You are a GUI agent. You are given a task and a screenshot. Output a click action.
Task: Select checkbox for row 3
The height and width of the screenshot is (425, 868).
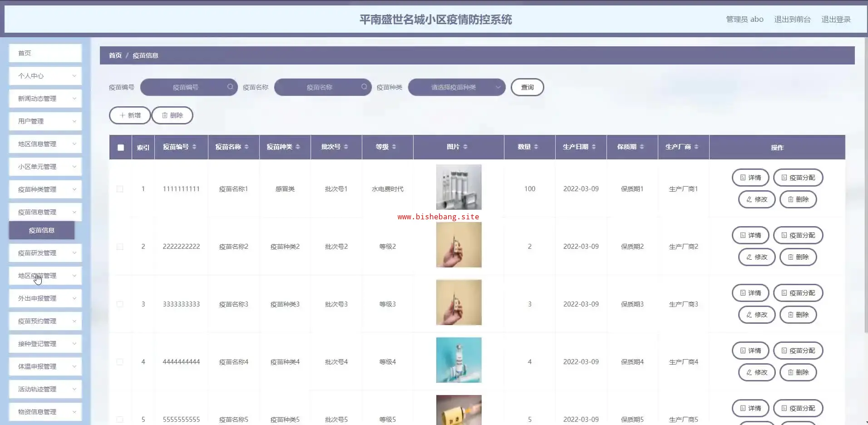[120, 304]
